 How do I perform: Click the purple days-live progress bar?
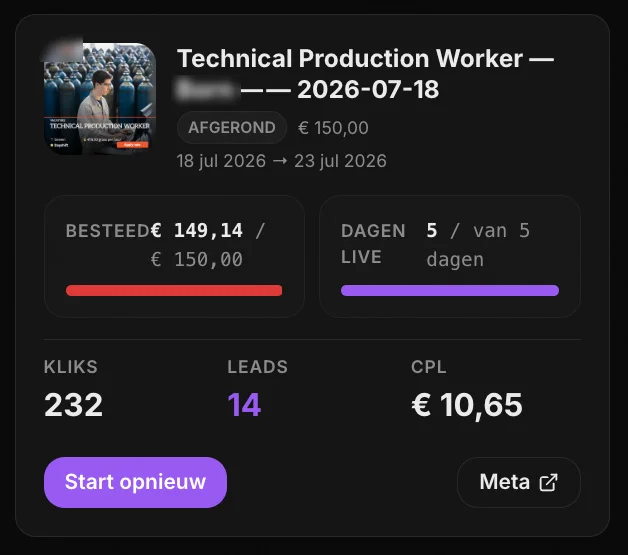point(450,290)
